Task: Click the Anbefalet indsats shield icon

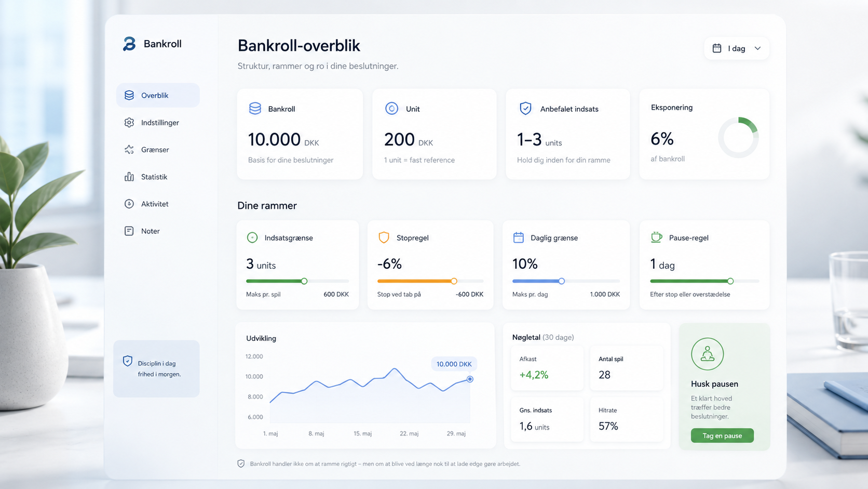Action: tap(525, 108)
